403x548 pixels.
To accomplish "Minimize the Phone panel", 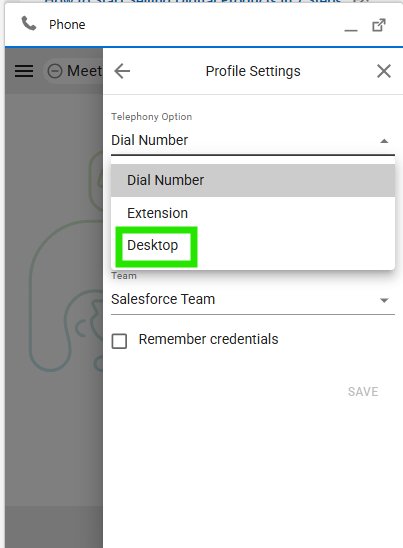I will point(351,30).
